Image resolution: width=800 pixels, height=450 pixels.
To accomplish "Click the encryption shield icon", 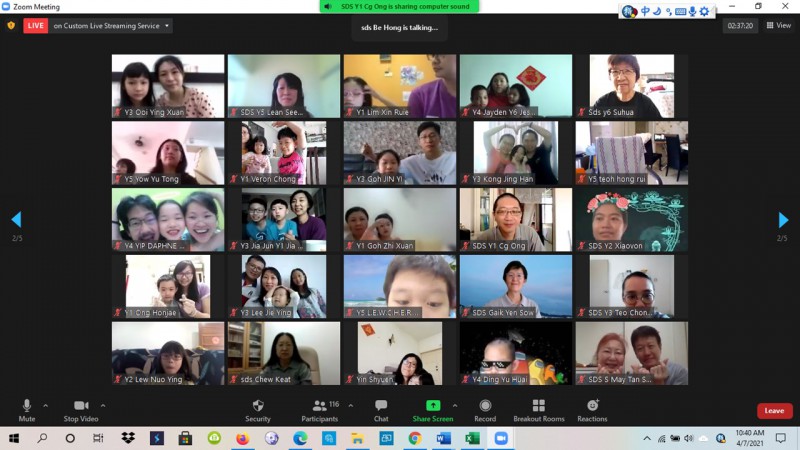I will [11, 26].
